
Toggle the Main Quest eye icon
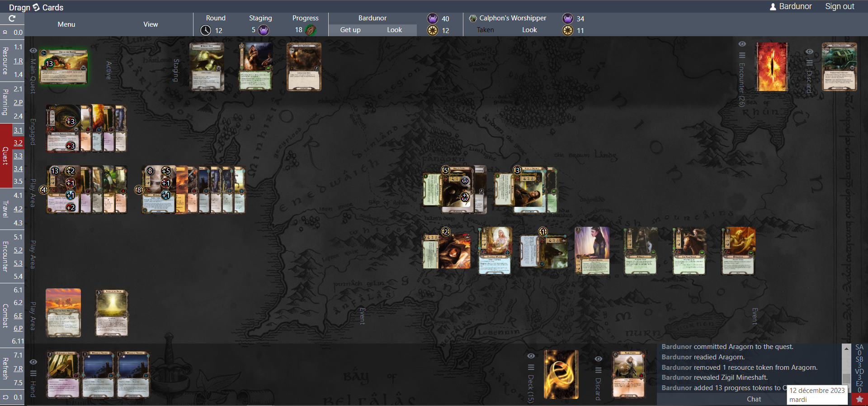pos(33,51)
